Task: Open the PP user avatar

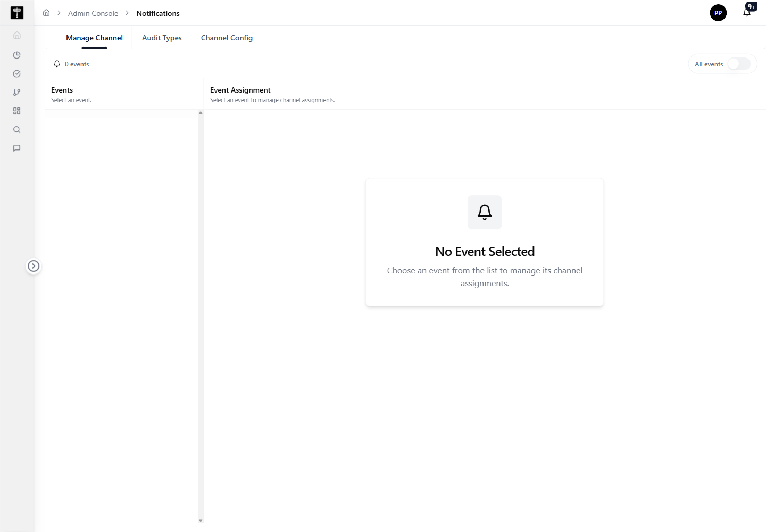Action: coord(718,13)
